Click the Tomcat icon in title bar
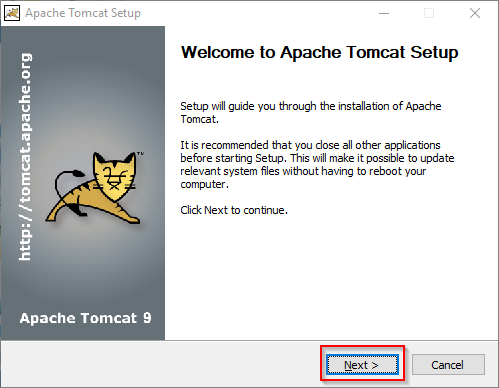 [12, 13]
